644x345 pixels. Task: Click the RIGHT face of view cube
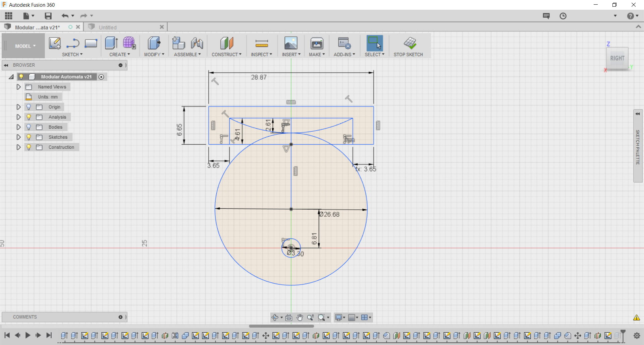[617, 58]
